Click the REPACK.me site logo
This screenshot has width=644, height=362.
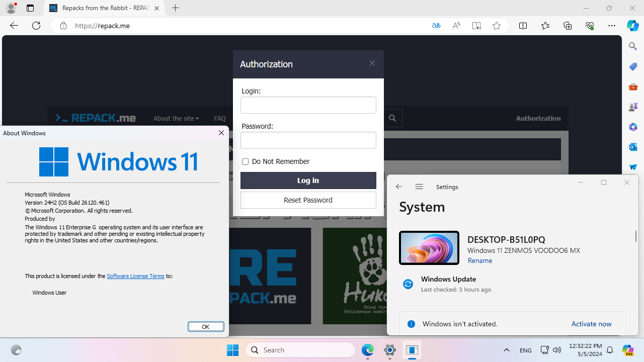pos(96,118)
